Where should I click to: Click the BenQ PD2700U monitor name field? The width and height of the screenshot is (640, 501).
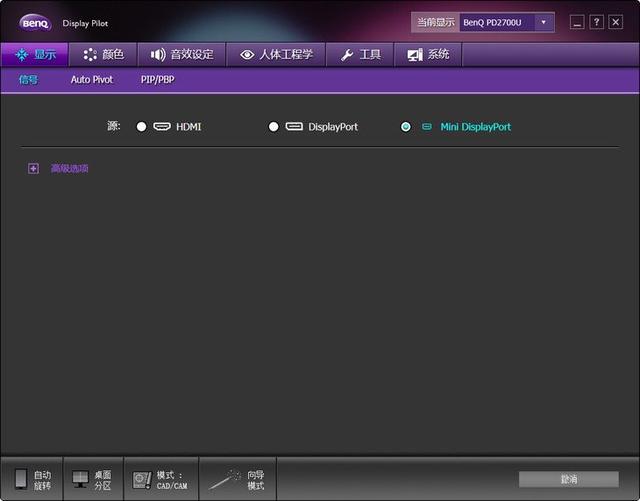pyautogui.click(x=497, y=22)
